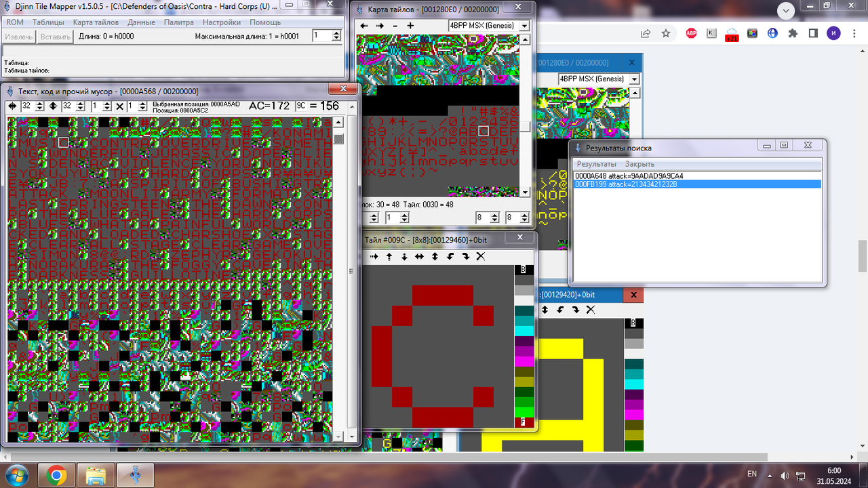The image size is (868, 488).
Task: Click the plus icon in the tile map toolbar
Action: click(x=410, y=26)
